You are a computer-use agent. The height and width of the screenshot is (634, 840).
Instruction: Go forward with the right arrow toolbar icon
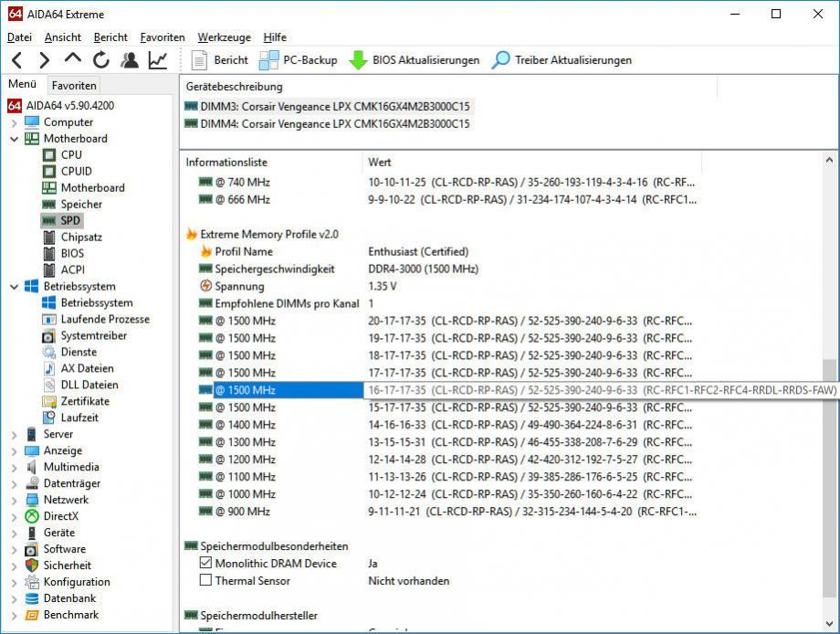pos(45,60)
